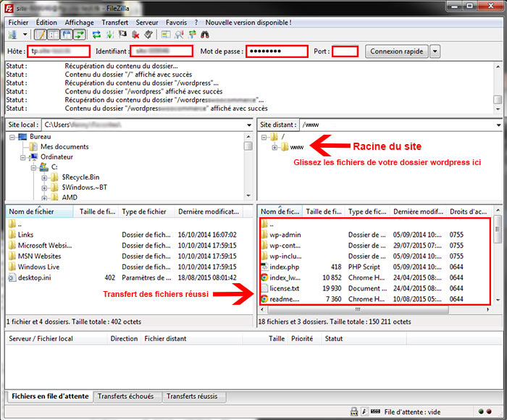Image resolution: width=507 pixels, height=420 pixels.
Task: Toggle message log display
Action: pyautogui.click(x=41, y=34)
